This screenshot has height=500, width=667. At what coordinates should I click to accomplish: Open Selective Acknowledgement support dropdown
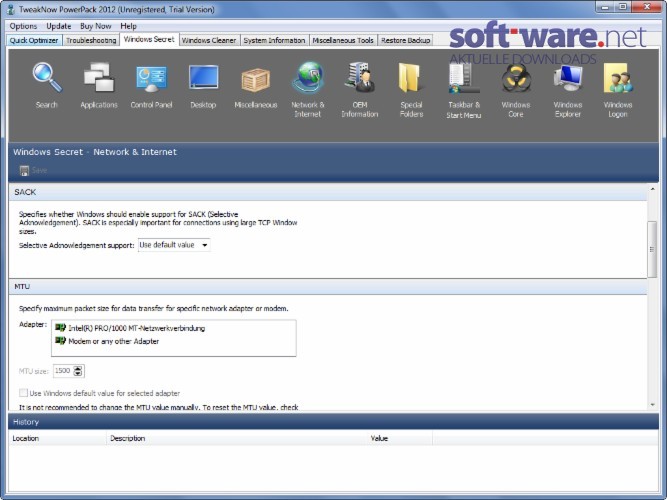tap(174, 245)
